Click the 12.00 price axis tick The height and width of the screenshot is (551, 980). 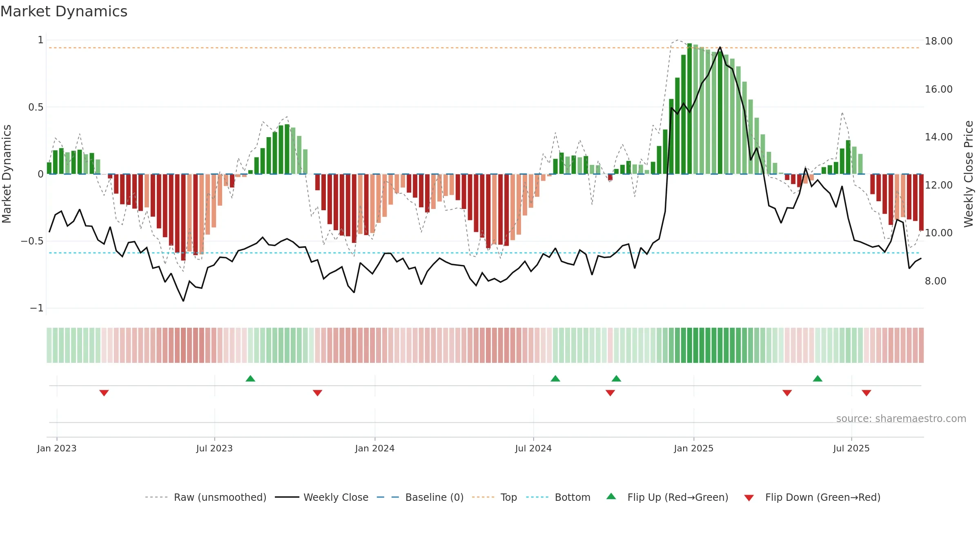939,185
